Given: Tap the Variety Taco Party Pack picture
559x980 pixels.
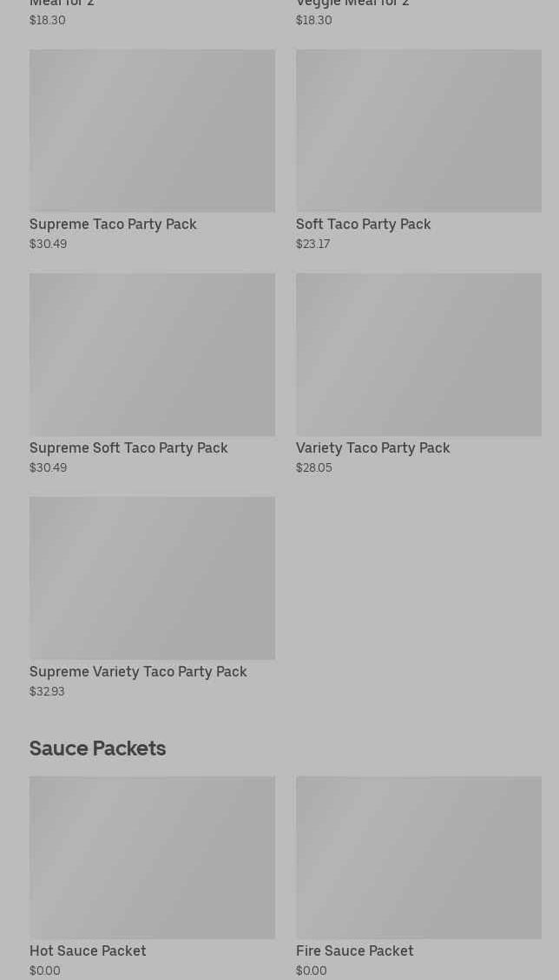Looking at the screenshot, I should point(418,355).
